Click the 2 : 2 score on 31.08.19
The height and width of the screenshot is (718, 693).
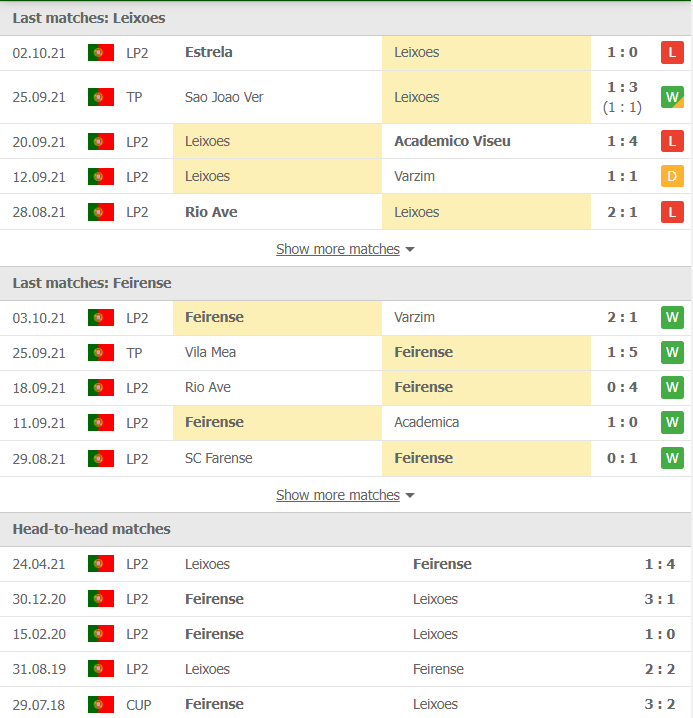click(659, 669)
